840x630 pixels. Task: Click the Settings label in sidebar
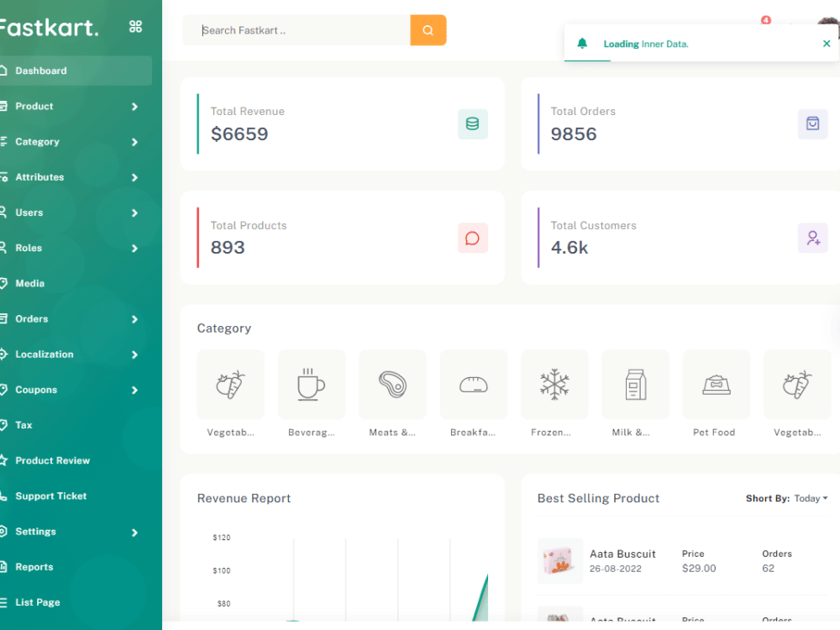35,532
